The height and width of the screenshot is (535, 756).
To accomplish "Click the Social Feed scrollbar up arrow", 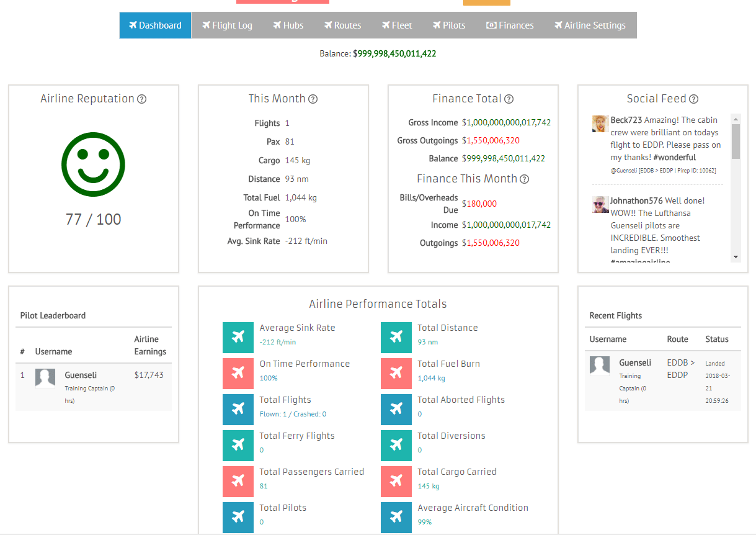I will 736,119.
